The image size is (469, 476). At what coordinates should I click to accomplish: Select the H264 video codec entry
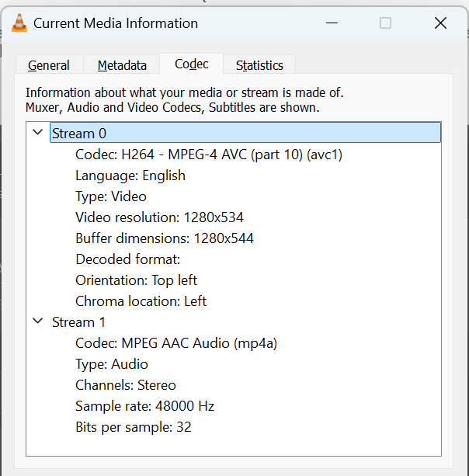208,155
